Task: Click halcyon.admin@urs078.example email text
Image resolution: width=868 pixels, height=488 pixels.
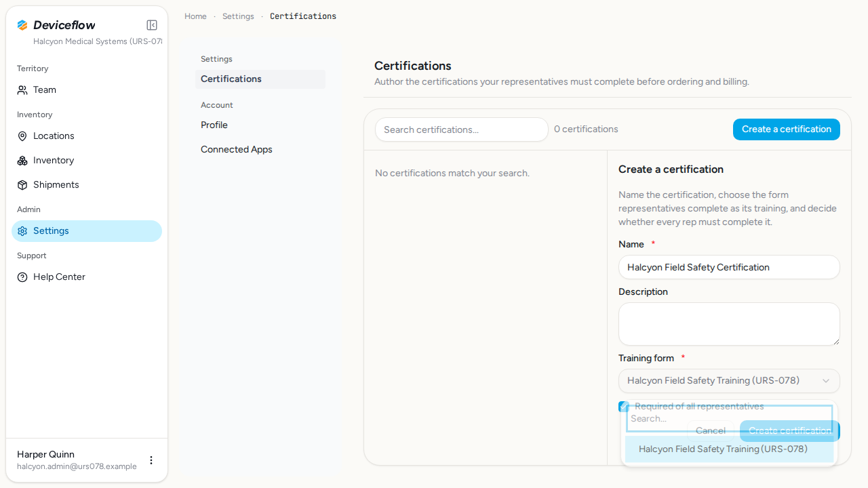Action: 77,466
